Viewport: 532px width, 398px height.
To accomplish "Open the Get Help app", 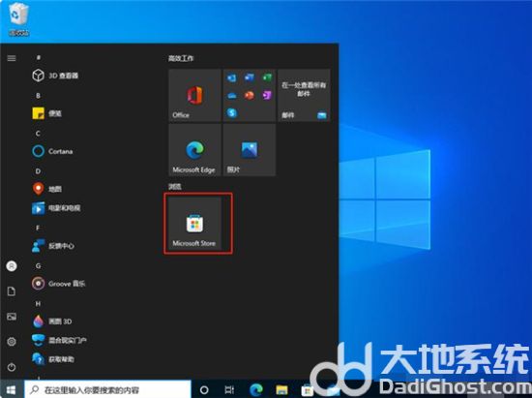I will [53, 359].
